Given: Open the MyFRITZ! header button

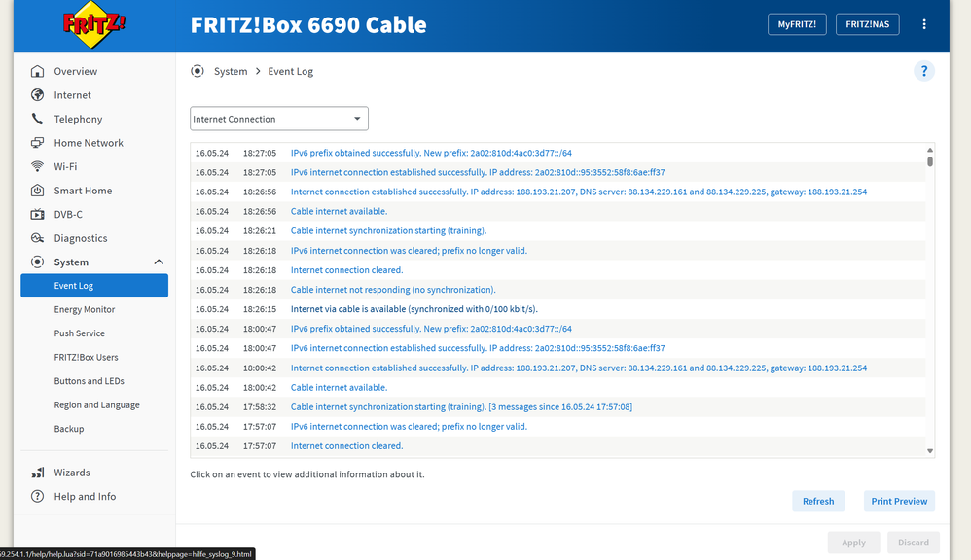Looking at the screenshot, I should point(797,24).
